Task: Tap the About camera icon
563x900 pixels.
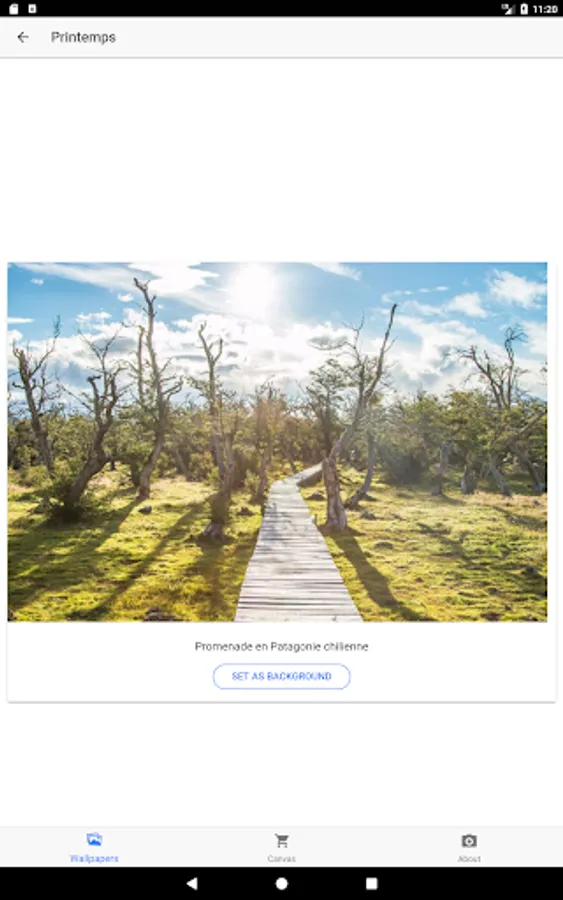Action: coord(469,841)
